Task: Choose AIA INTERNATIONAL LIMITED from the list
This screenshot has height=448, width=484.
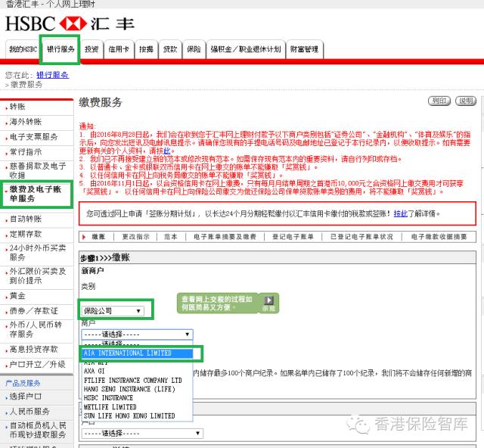Action: pyautogui.click(x=137, y=353)
